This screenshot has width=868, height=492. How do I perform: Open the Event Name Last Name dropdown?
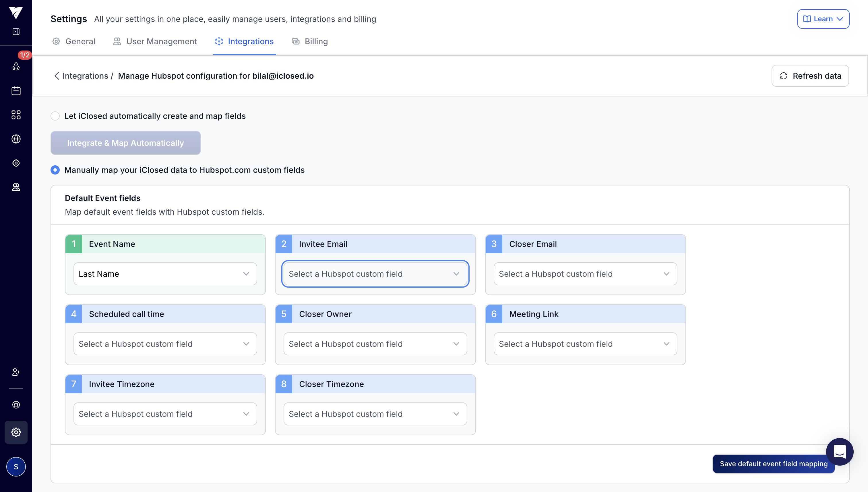pos(165,274)
